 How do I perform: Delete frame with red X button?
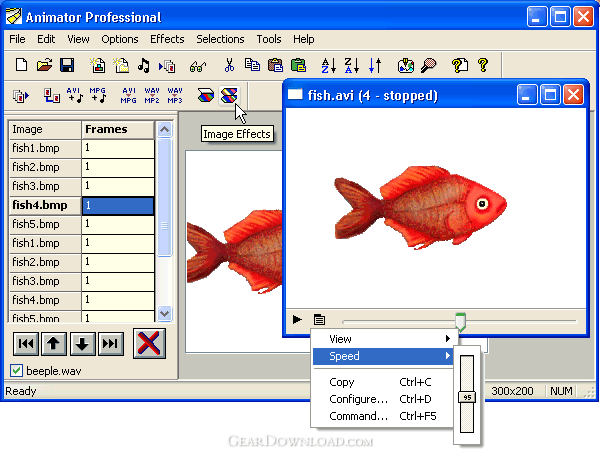tap(149, 343)
